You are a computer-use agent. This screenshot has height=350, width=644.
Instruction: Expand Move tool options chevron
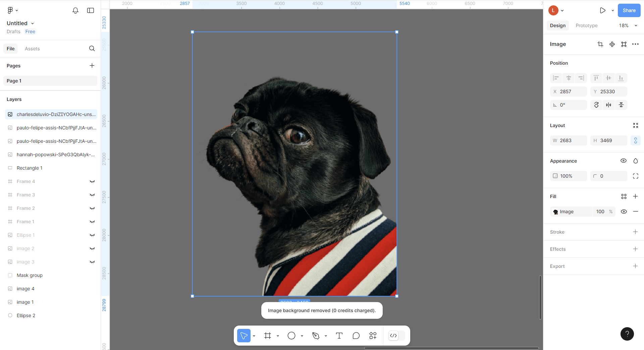pyautogui.click(x=254, y=336)
